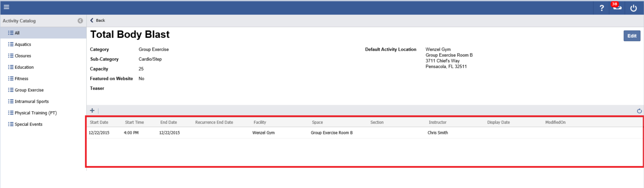Go back using the Back arrow
This screenshot has width=644, height=188.
(97, 20)
